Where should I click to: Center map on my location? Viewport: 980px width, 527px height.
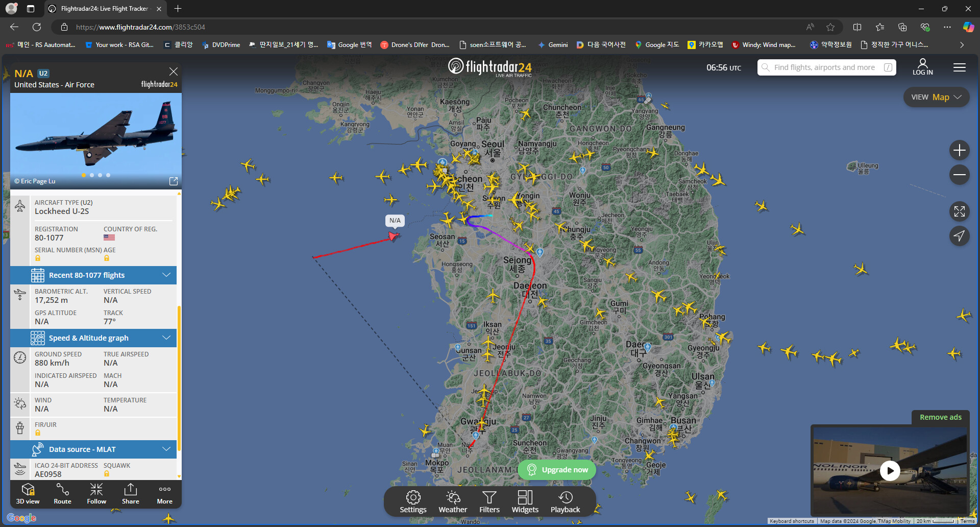[960, 235]
